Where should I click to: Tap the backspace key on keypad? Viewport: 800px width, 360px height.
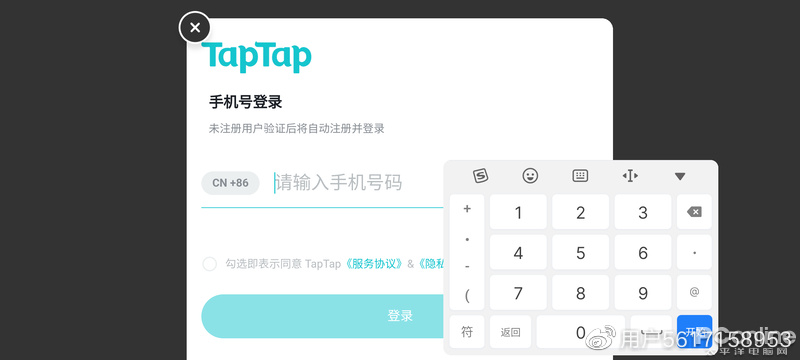(694, 212)
